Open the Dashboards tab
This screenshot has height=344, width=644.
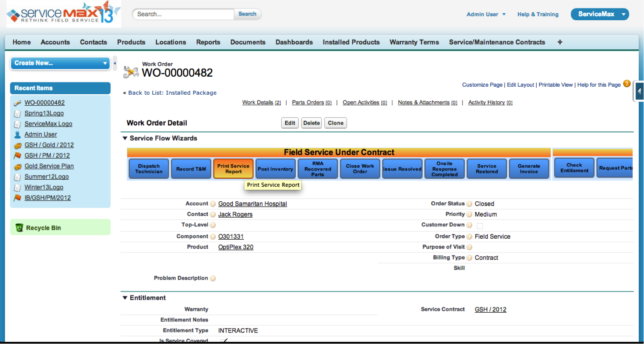pyautogui.click(x=294, y=42)
